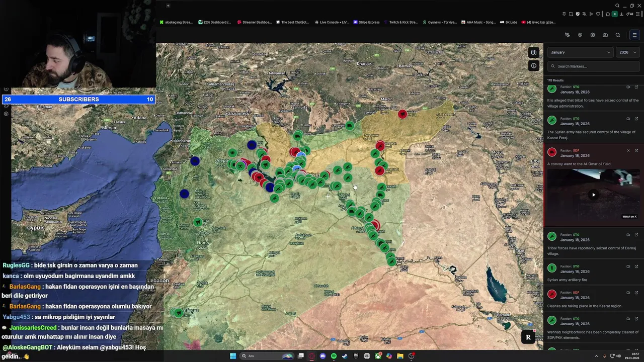The height and width of the screenshot is (362, 644).
Task: Open the Twitch & Kick Stream bookmark
Action: [x=401, y=22]
